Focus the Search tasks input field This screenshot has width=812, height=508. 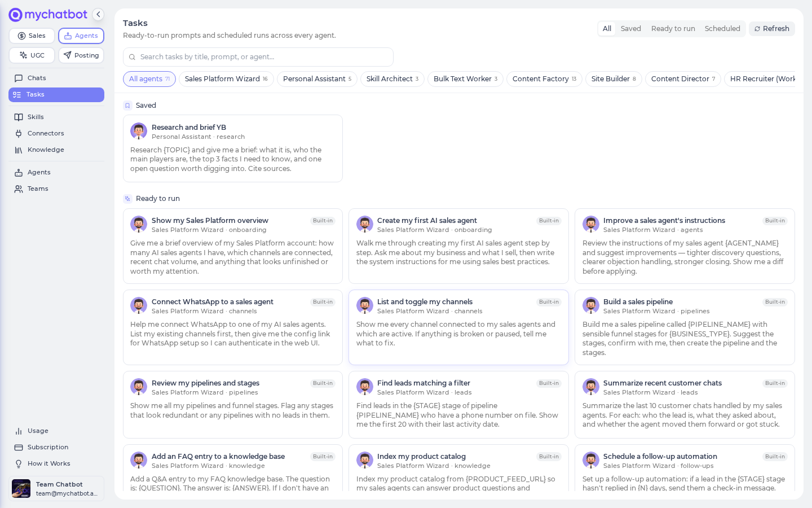[258, 57]
